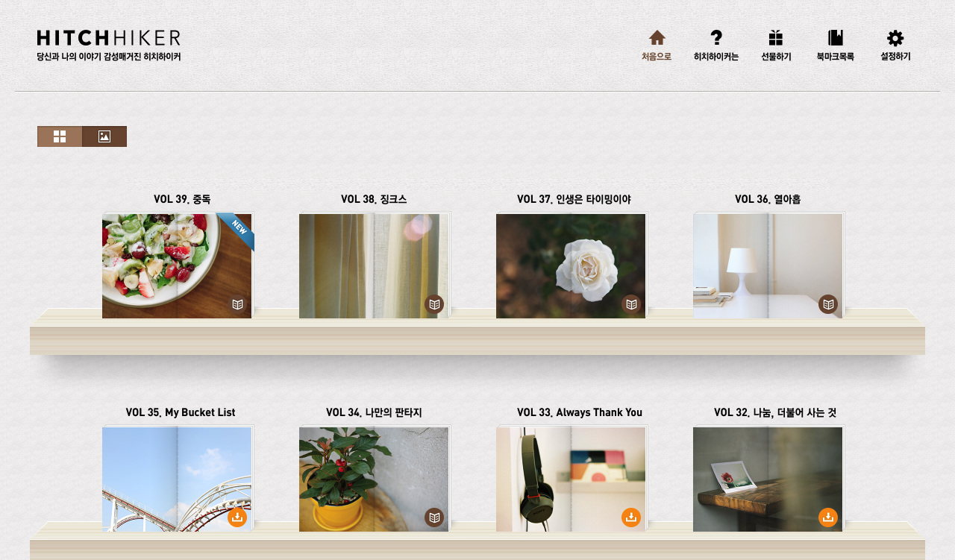Read VOL 38 via book icon
The height and width of the screenshot is (560, 955).
pyautogui.click(x=434, y=304)
